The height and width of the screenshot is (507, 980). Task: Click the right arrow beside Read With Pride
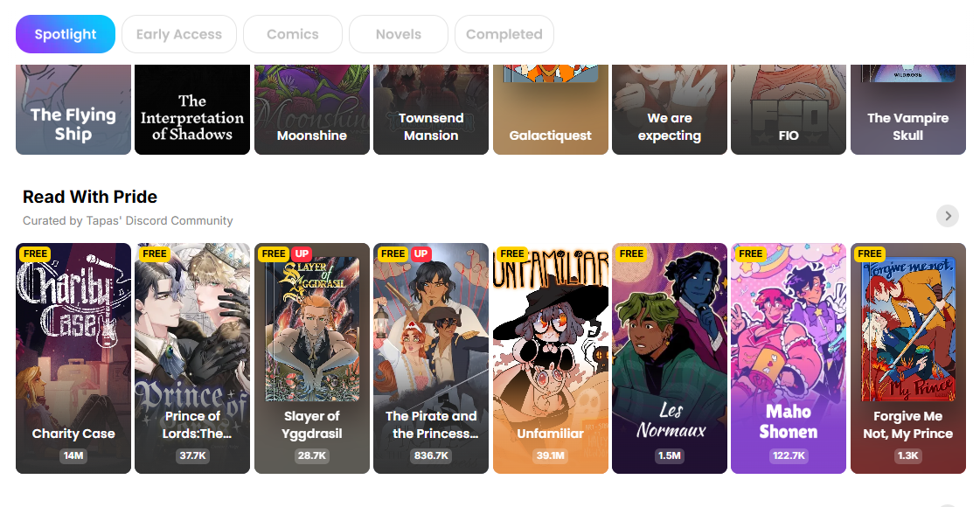(x=948, y=216)
